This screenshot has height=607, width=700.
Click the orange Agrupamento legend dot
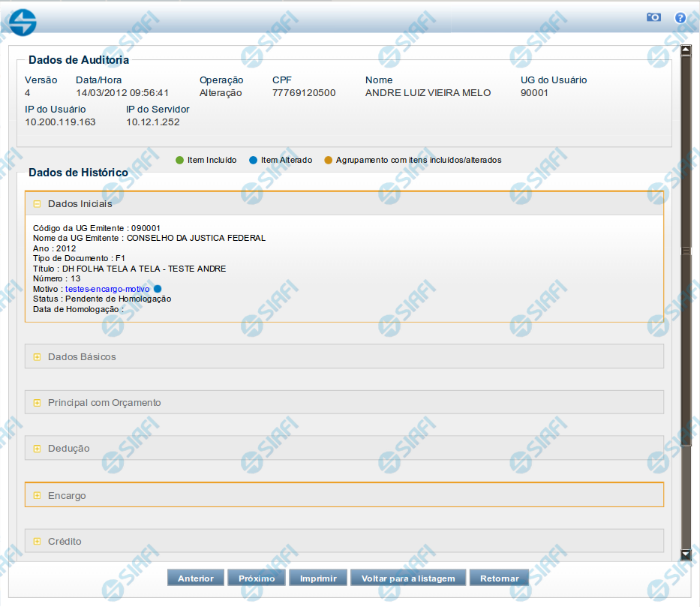pyautogui.click(x=328, y=160)
